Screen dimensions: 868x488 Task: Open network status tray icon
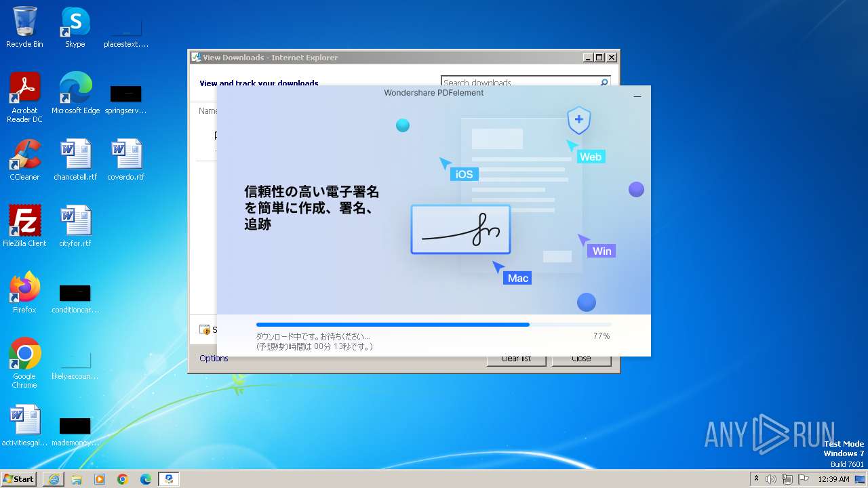click(787, 479)
